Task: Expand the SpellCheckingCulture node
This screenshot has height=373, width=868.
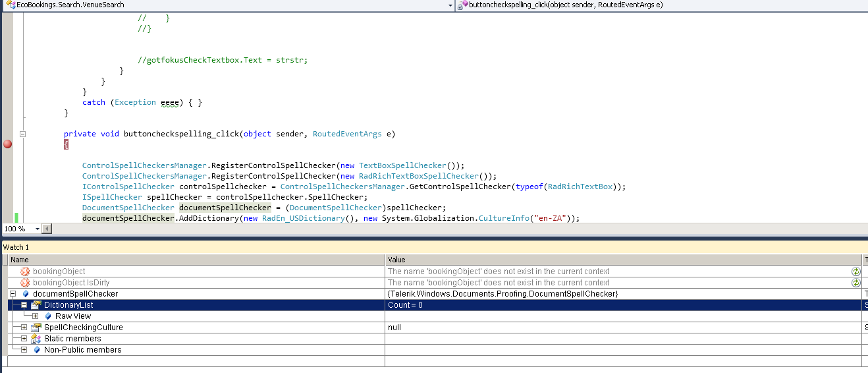Action: 24,327
